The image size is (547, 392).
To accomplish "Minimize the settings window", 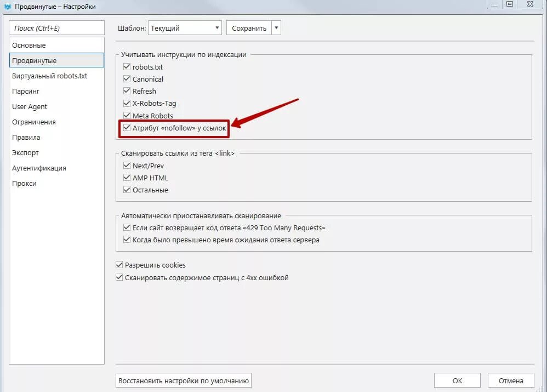I will (x=495, y=4).
